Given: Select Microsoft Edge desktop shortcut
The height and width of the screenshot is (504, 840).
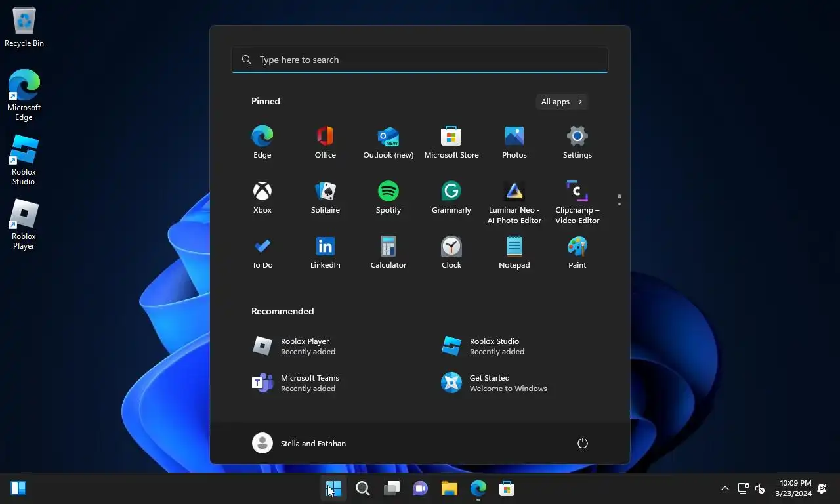Looking at the screenshot, I should (x=24, y=95).
